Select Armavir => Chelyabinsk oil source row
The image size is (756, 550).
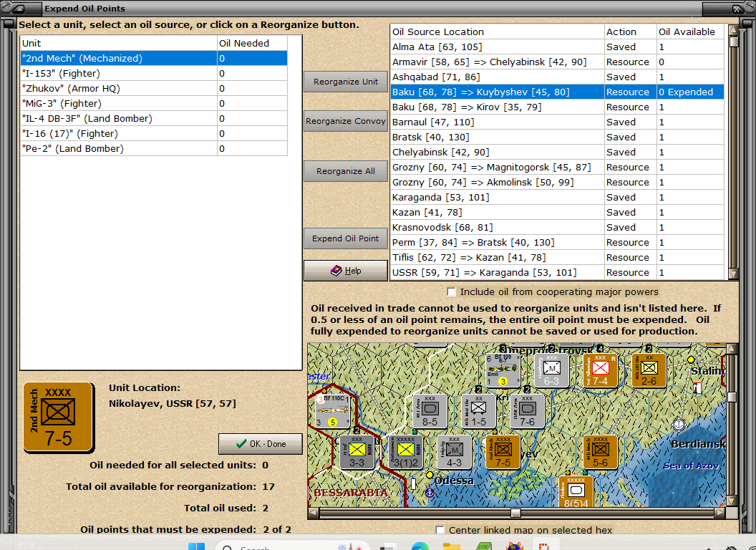coord(557,62)
